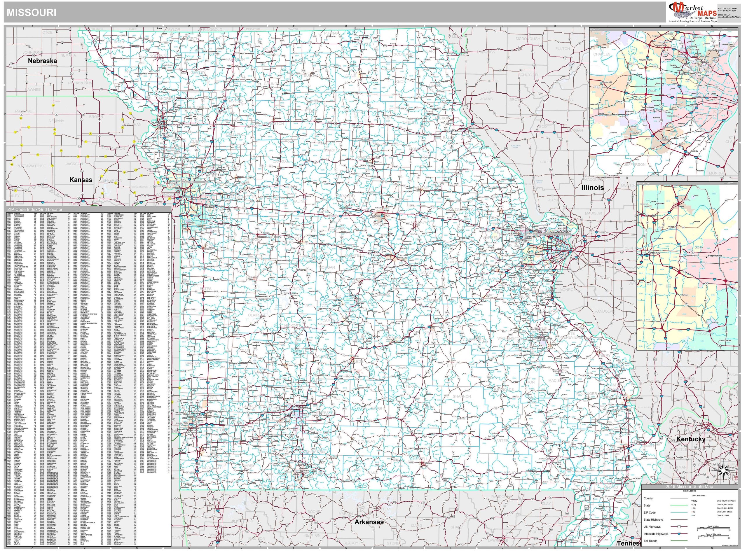
Task: Click the Map Legend title
Action: pos(690,491)
